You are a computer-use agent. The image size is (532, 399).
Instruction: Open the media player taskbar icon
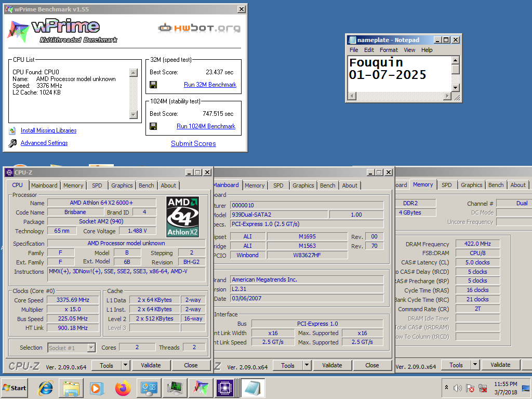pyautogui.click(x=97, y=388)
